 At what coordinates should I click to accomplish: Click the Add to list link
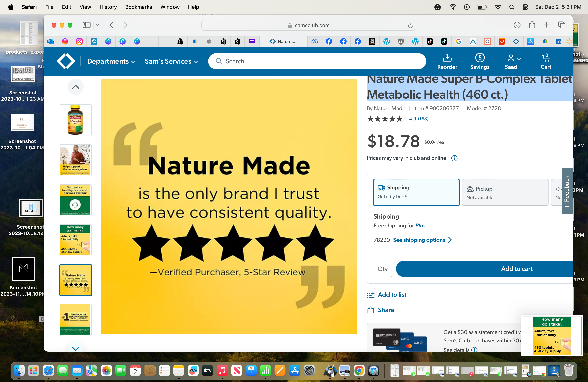[x=392, y=295]
